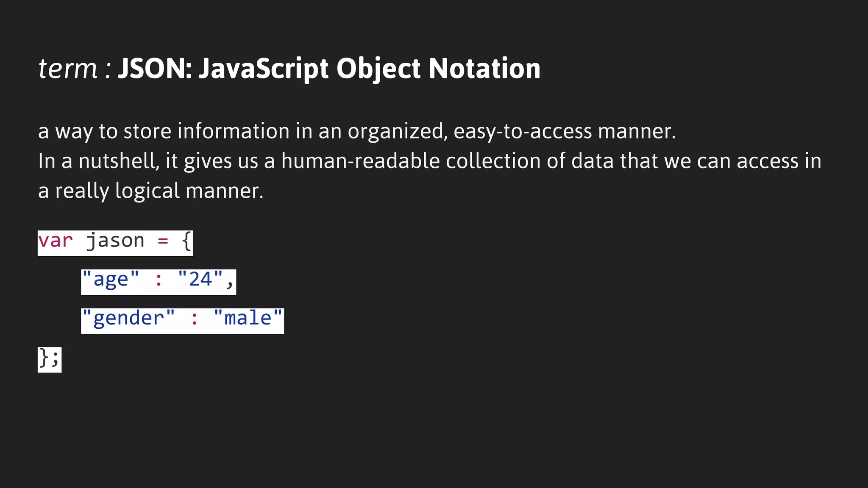Click the 'JSON: JavaScript Object Notation' heading
Viewport: 868px width, 488px height.
[x=329, y=69]
